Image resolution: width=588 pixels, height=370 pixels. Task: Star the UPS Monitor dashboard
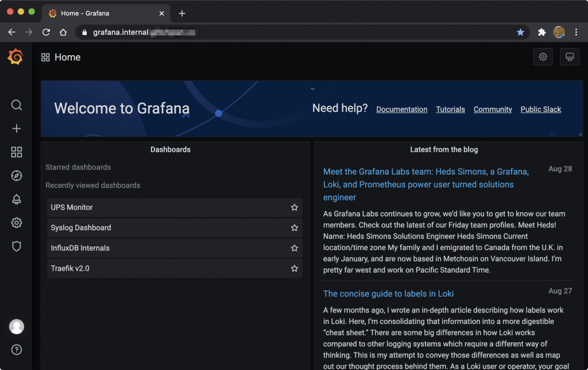coord(295,207)
